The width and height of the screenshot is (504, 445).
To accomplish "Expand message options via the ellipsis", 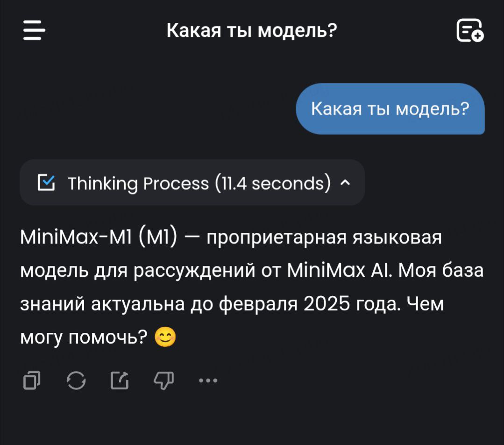I will point(207,380).
